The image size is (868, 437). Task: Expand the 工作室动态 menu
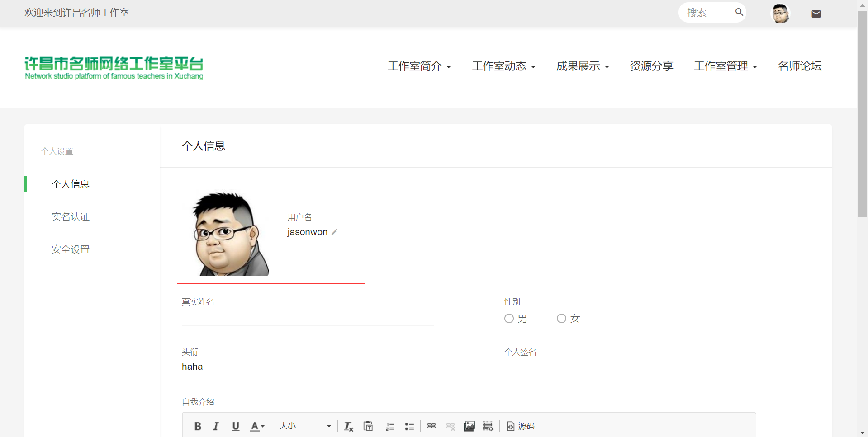point(504,66)
